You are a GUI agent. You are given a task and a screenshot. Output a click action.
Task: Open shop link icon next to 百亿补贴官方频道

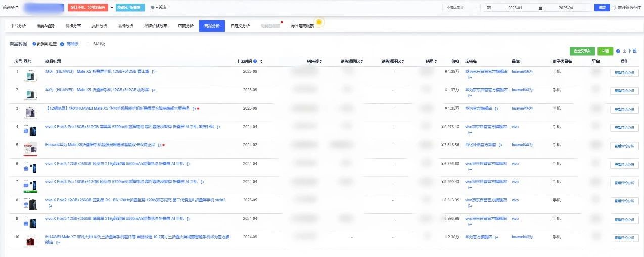click(500, 145)
